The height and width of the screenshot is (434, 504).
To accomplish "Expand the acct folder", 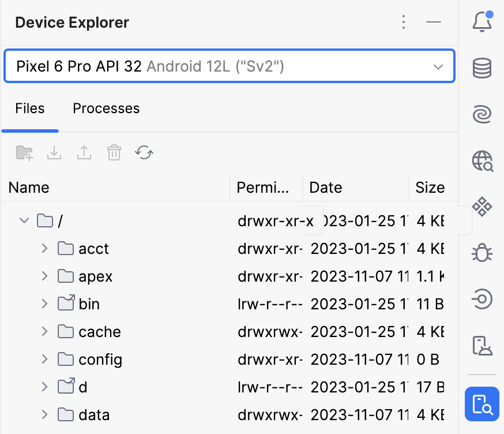I will [44, 248].
